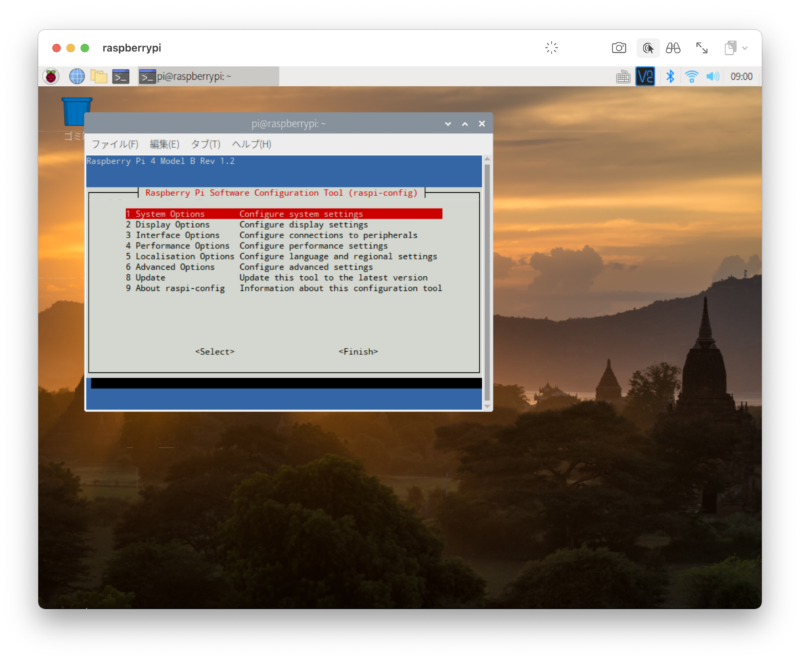Open the タブ(T) menu
The width and height of the screenshot is (812, 657).
coord(206,144)
